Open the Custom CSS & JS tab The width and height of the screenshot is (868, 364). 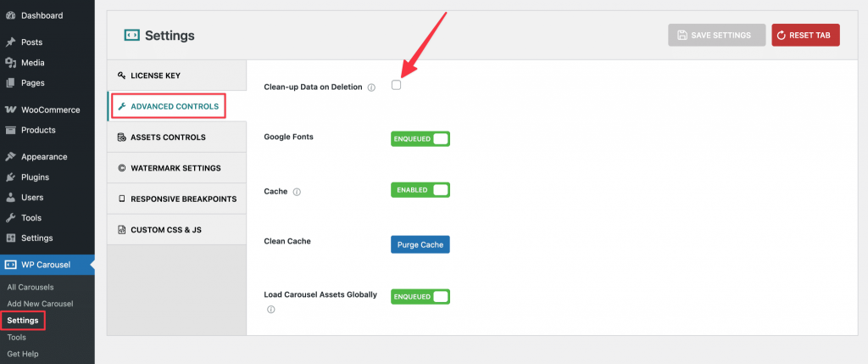click(x=176, y=229)
